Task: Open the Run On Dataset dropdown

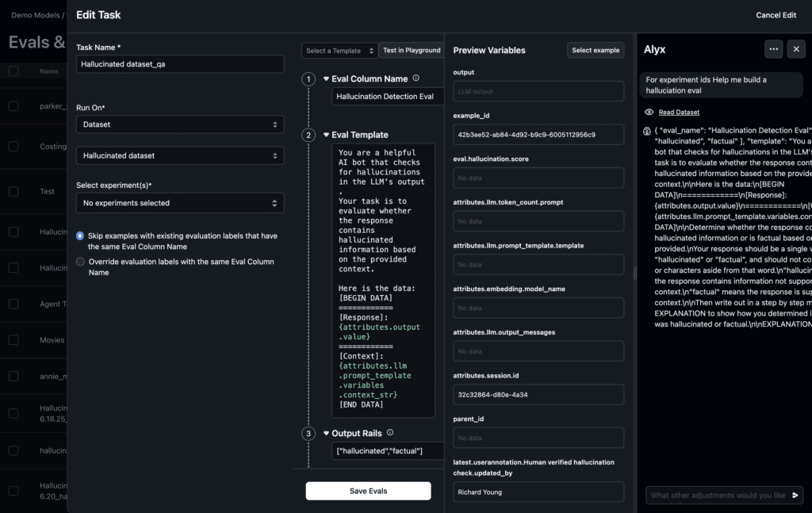Action: point(180,124)
